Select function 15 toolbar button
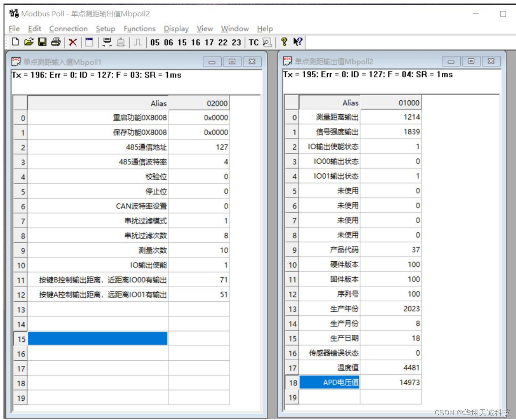This screenshot has width=516, height=420. pyautogui.click(x=182, y=42)
